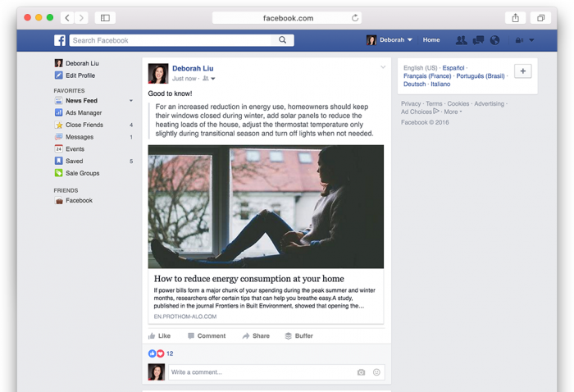Screen dimensions: 574x392
Task: Open Sale Groups in sidebar
Action: click(x=82, y=173)
